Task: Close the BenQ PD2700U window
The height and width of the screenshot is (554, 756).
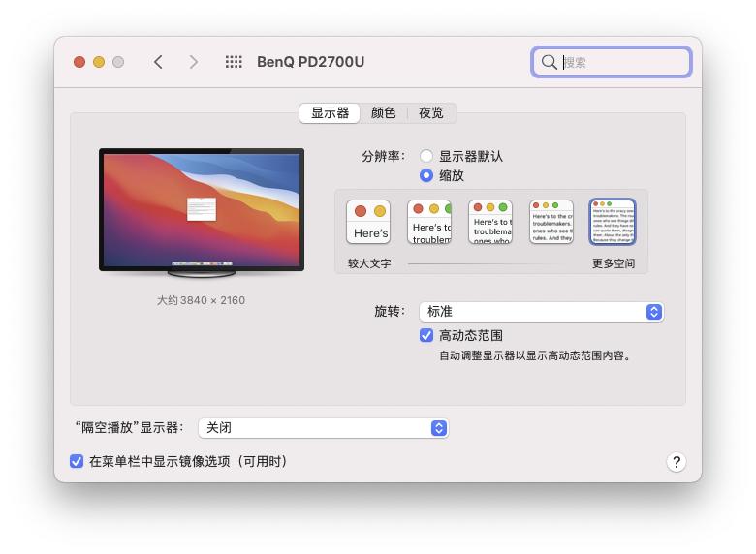Action: point(79,62)
